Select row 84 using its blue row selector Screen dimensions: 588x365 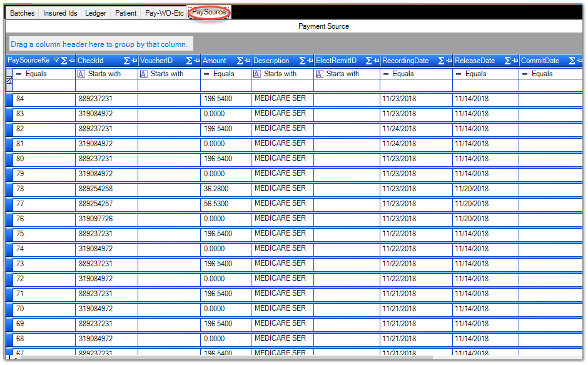[x=9, y=99]
